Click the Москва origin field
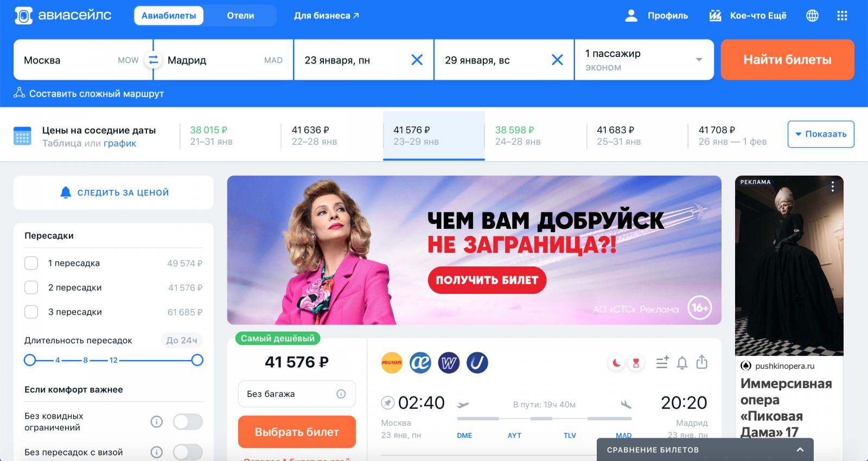 tap(83, 60)
